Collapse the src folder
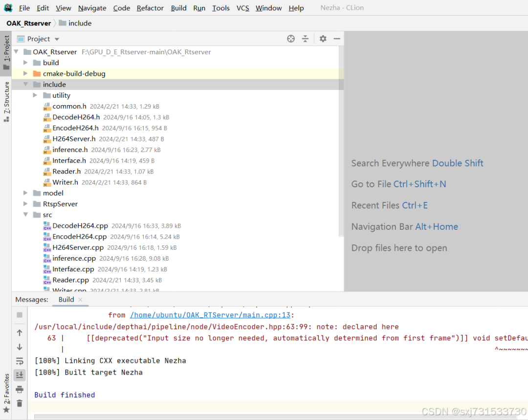Image resolution: width=528 pixels, height=420 pixels. (25, 215)
